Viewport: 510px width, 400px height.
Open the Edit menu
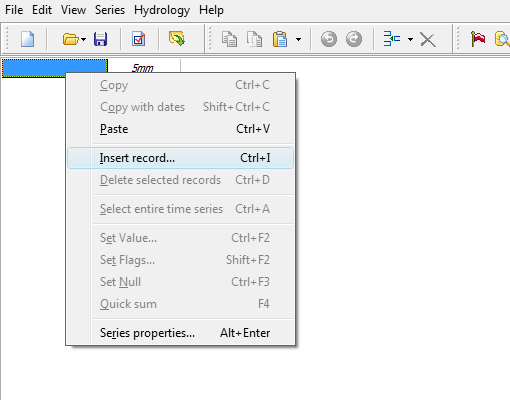pyautogui.click(x=42, y=10)
